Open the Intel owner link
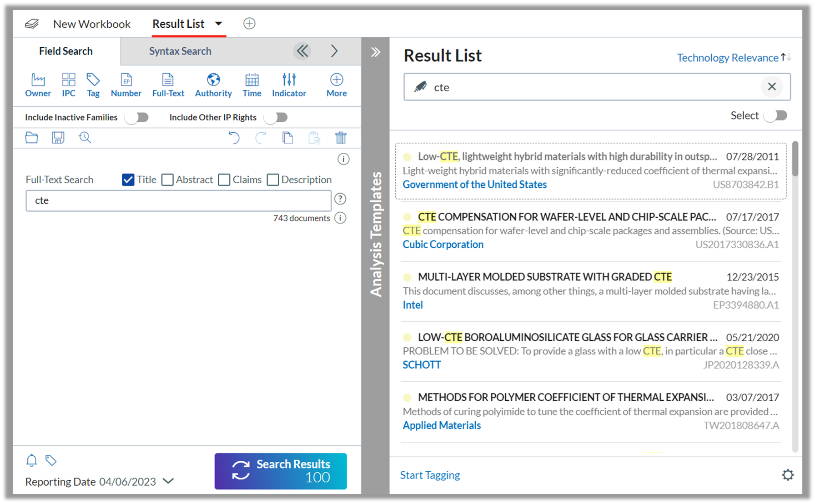 (x=413, y=305)
